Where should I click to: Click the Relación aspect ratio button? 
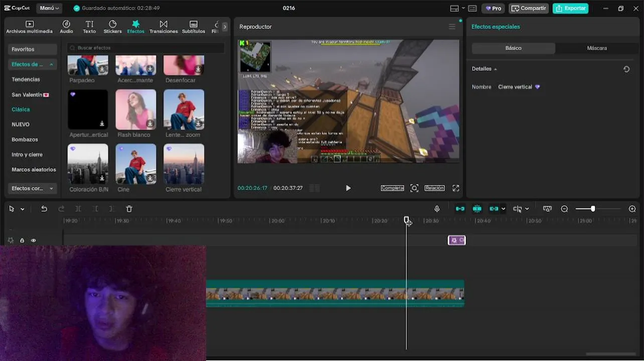point(434,188)
